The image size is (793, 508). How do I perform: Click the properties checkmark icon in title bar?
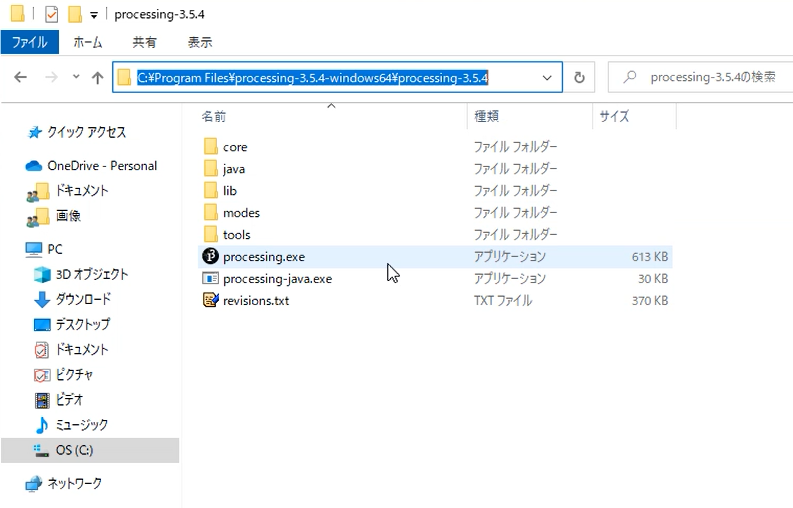click(x=51, y=14)
